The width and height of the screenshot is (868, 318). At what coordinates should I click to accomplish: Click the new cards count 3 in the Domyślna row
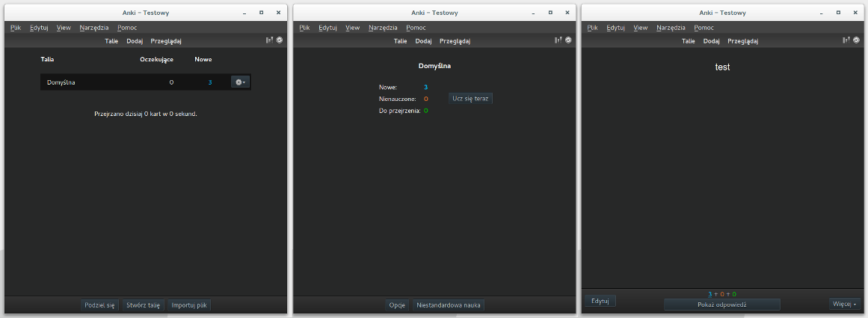coord(210,82)
